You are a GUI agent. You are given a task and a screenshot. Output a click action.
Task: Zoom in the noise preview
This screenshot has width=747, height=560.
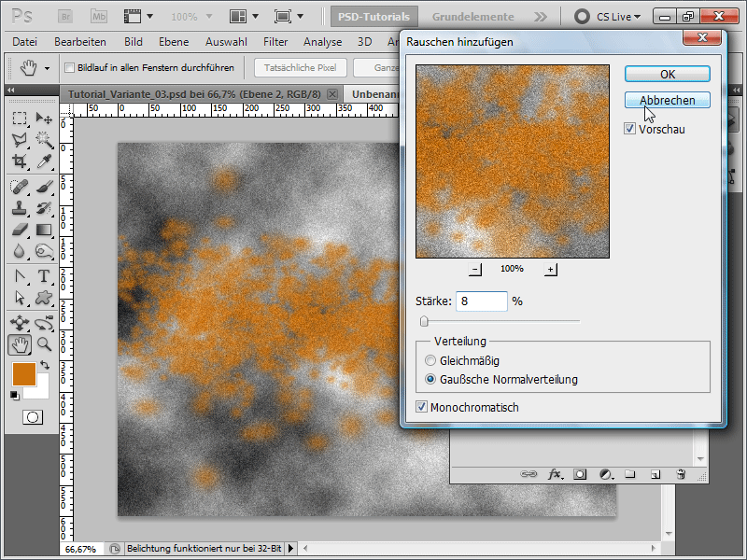pos(550,270)
